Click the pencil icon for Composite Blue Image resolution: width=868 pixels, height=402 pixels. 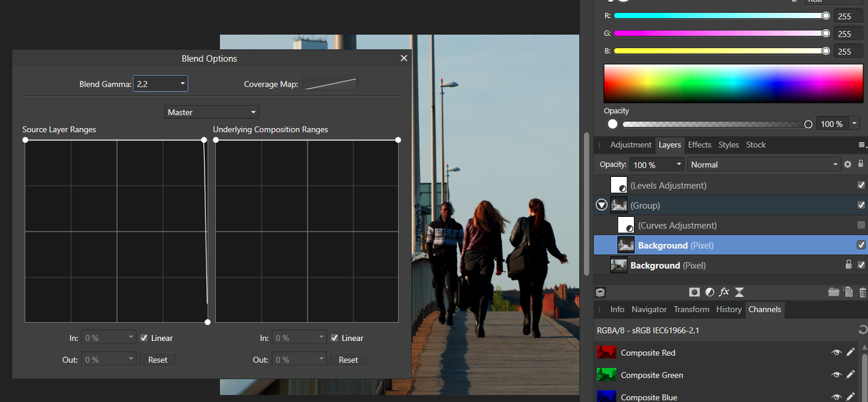pos(850,397)
